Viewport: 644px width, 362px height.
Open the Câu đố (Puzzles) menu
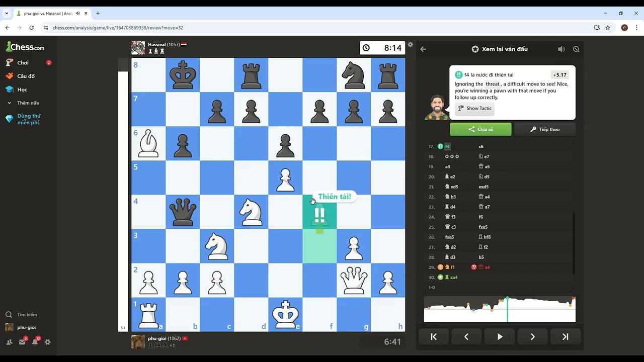26,76
